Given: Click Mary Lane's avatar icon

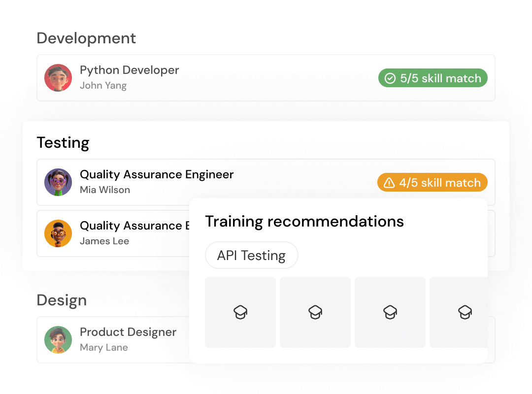Looking at the screenshot, I should 58,340.
